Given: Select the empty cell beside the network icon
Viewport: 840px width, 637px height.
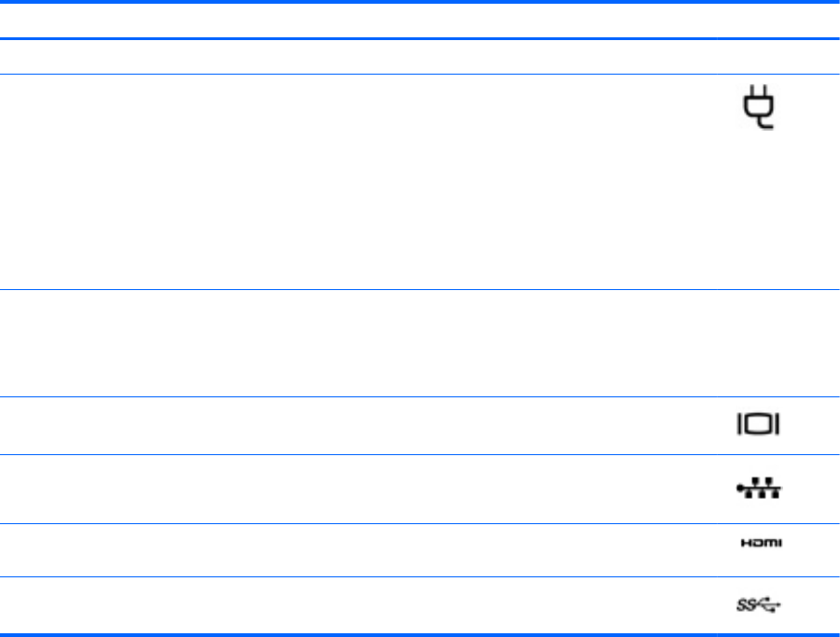Looking at the screenshot, I should pyautogui.click(x=358, y=490).
